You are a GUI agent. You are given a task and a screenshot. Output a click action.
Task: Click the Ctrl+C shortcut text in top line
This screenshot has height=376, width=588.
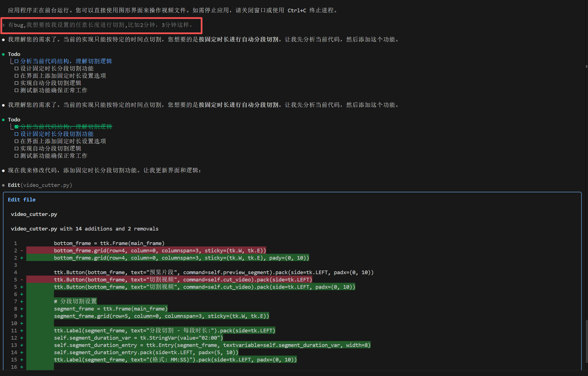[x=297, y=10]
